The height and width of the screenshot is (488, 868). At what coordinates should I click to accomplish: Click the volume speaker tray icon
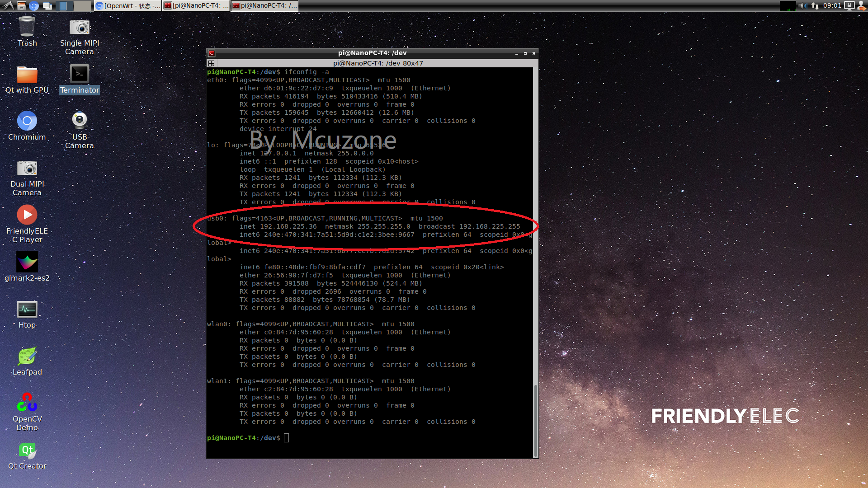(x=802, y=5)
